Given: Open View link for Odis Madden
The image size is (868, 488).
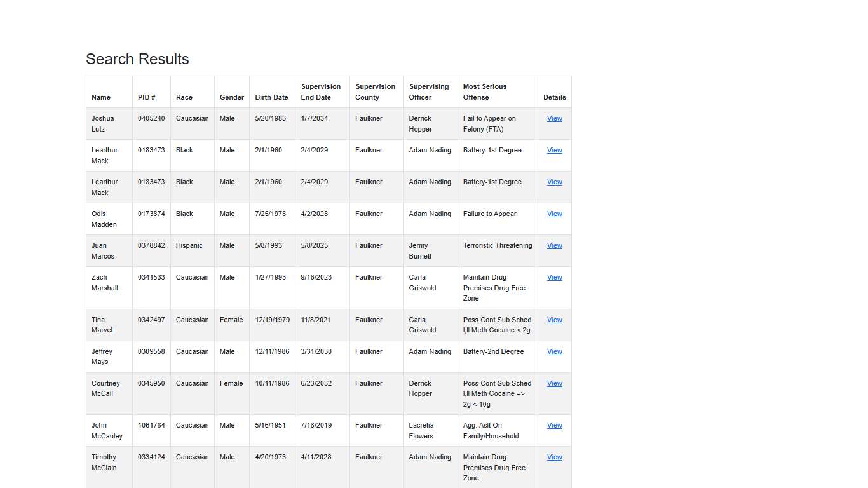Looking at the screenshot, I should [x=554, y=214].
